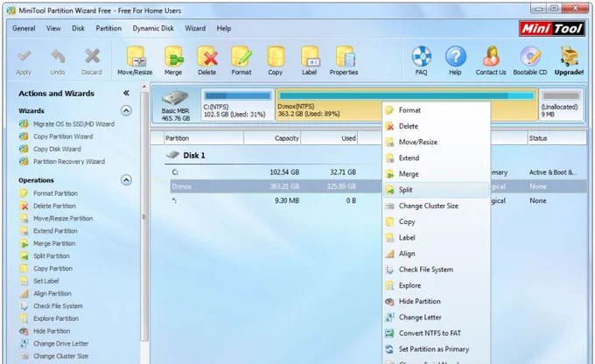
Task: Choose Split in the context menu
Action: pyautogui.click(x=436, y=190)
